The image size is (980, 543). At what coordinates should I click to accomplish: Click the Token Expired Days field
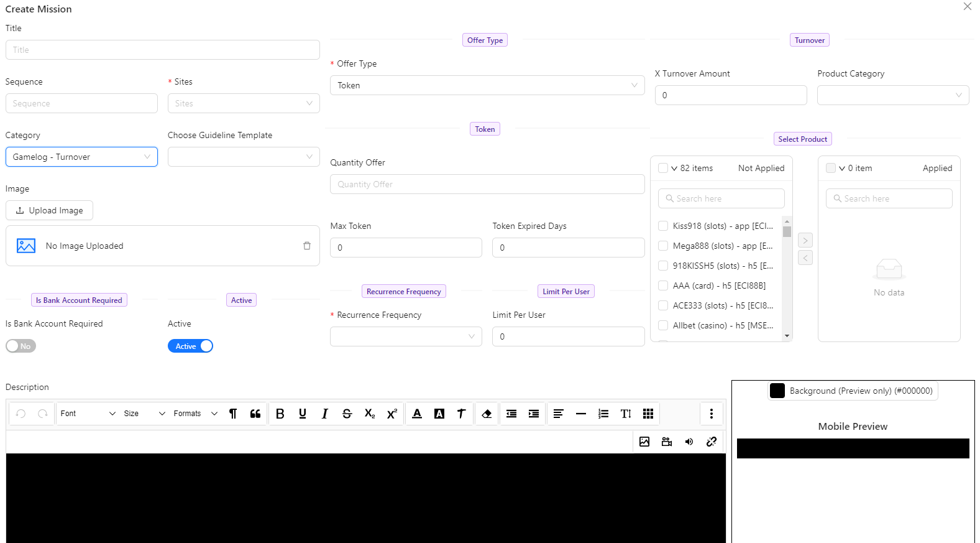point(569,248)
